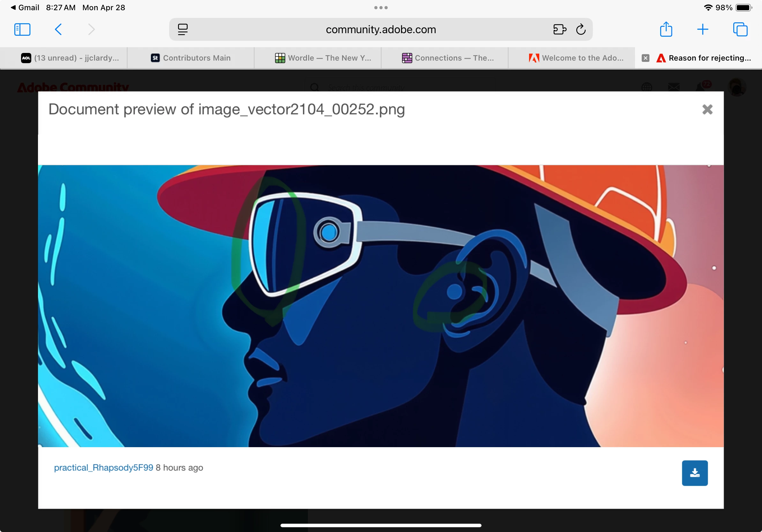Viewport: 762px width, 532px height.
Task: Switch to the Wordle tab
Action: point(323,58)
